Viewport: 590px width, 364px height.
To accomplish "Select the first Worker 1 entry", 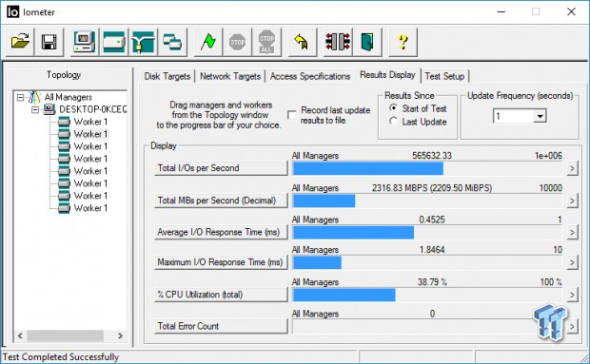I will coord(90,122).
